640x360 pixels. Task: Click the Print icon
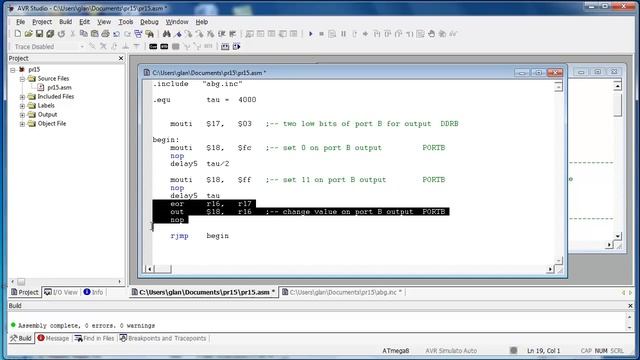[x=105, y=34]
